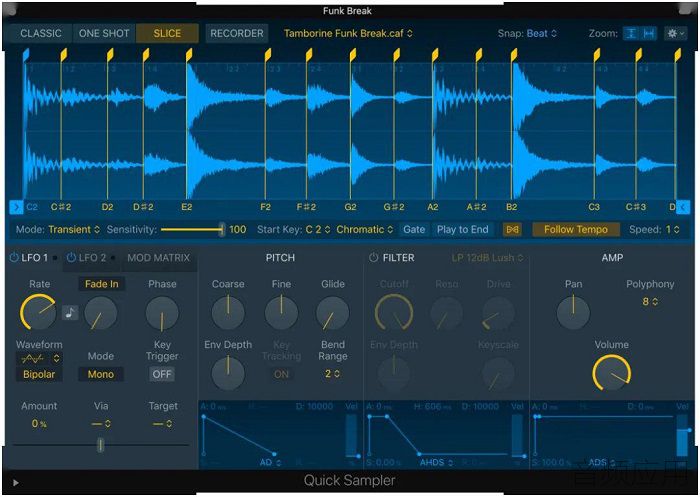Click the filter Env Depth knob
This screenshot has height=497, width=700.
tap(394, 373)
